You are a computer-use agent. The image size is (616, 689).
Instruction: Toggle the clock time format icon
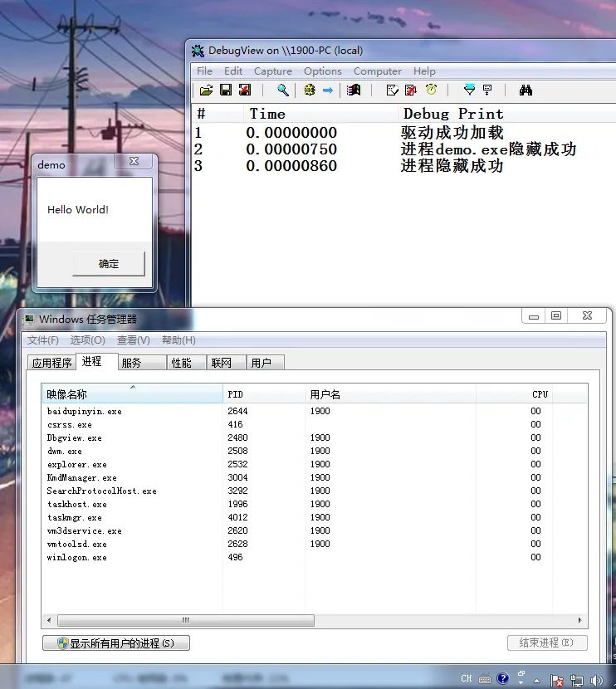[x=432, y=90]
